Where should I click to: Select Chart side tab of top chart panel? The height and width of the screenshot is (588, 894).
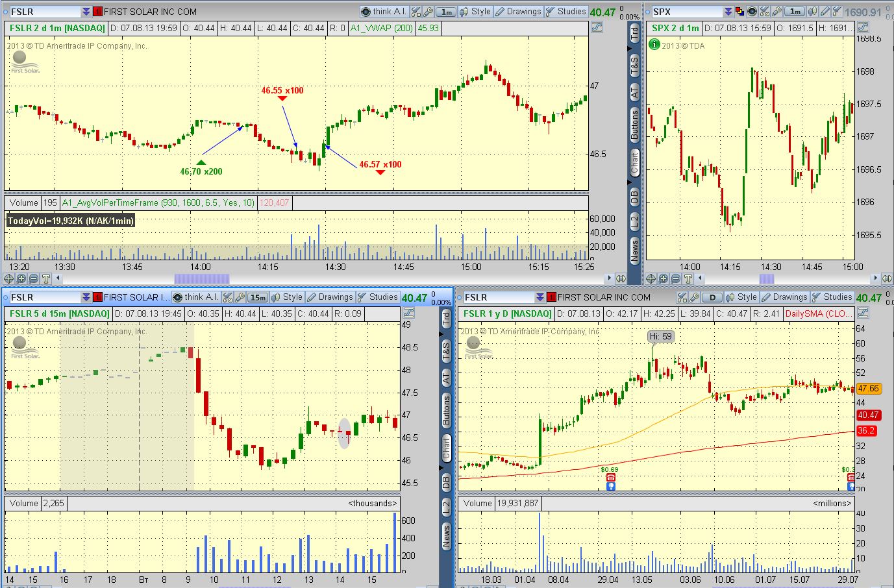coord(634,162)
